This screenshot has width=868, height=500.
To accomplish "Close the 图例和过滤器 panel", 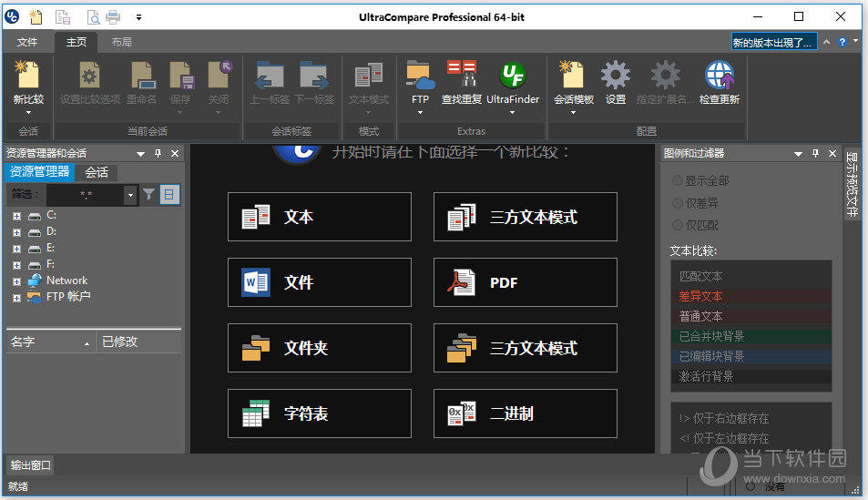I will click(832, 153).
